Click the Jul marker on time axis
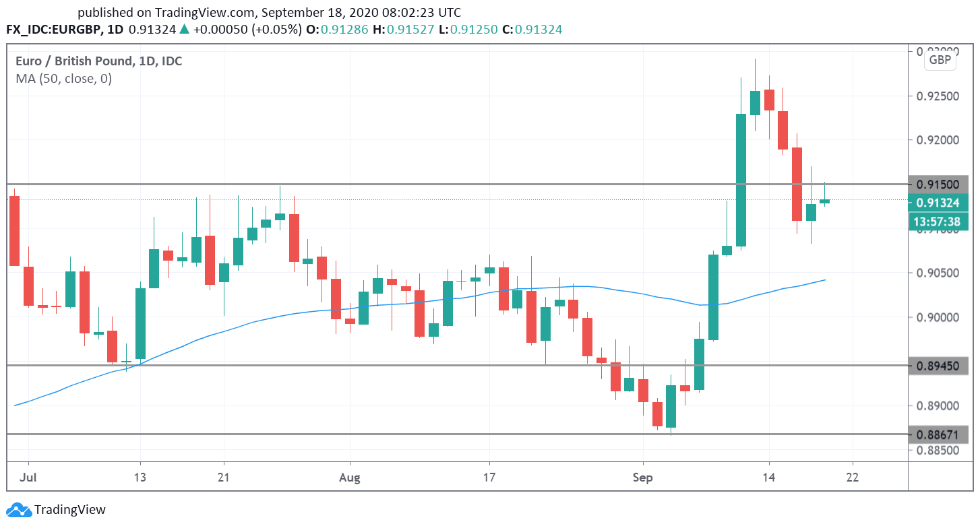This screenshot has width=980, height=528. [29, 478]
